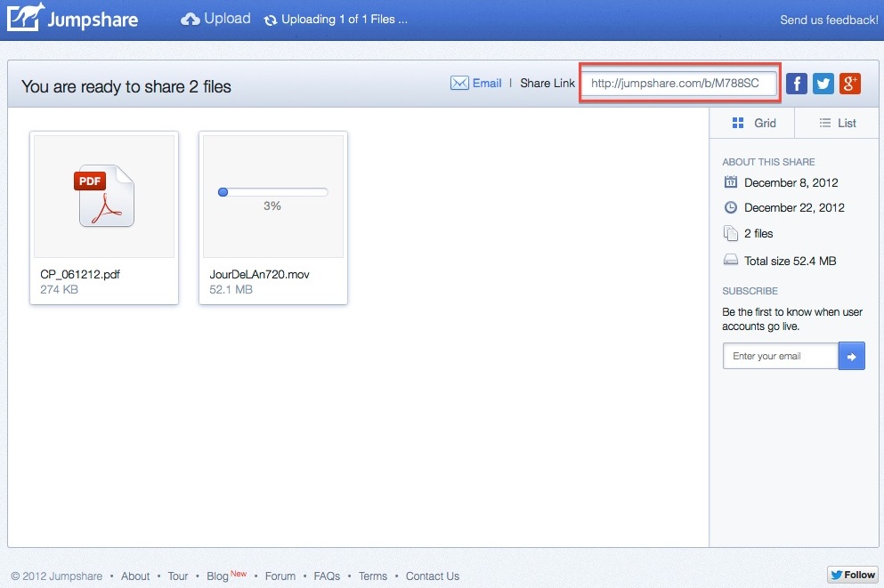Click the Enter your email field
The width and height of the screenshot is (884, 588).
780,357
